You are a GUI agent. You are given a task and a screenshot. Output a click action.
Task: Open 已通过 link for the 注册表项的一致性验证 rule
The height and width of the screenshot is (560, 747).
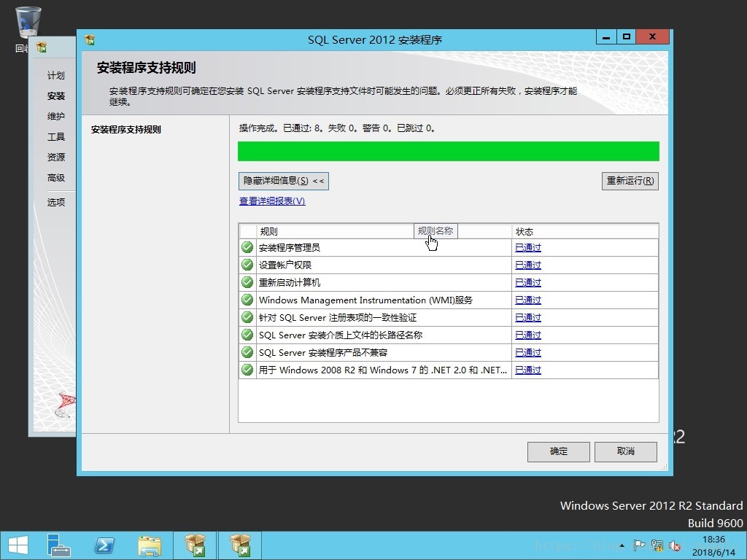(528, 318)
